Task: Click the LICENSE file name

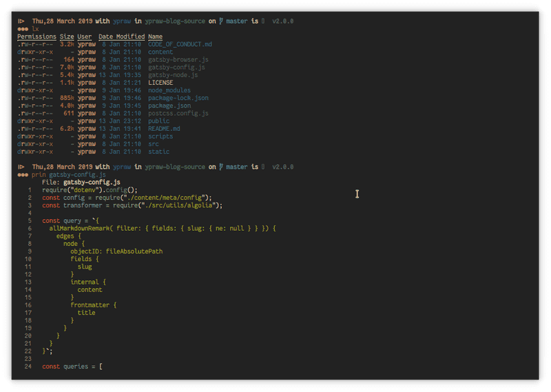Action: [x=160, y=83]
